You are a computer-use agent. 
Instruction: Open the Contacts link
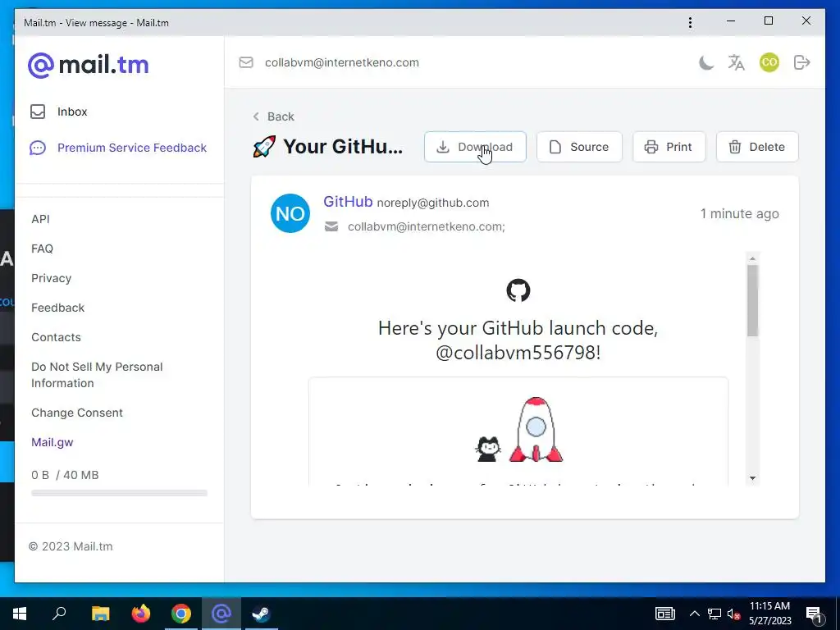click(x=56, y=337)
